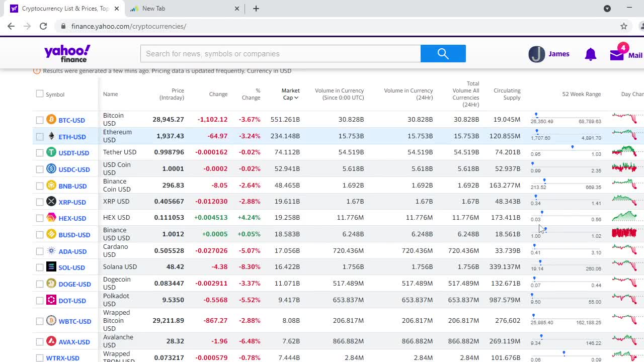Viewport: 644px width, 362px height.
Task: Click the Ethereum coin icon
Action: (51, 136)
